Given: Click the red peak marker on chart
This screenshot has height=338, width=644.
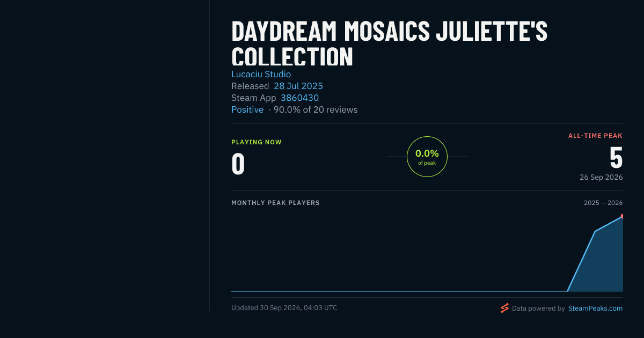Looking at the screenshot, I should click(621, 216).
